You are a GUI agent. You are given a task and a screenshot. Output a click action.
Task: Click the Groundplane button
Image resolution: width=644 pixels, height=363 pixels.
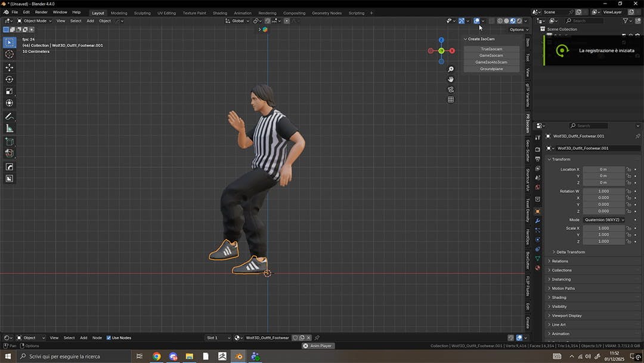click(491, 69)
